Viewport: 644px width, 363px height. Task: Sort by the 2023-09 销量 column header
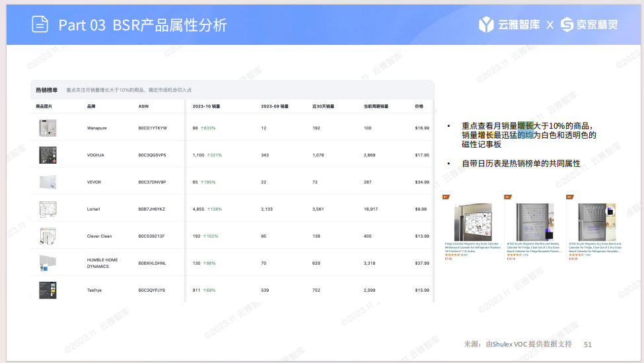coord(275,106)
